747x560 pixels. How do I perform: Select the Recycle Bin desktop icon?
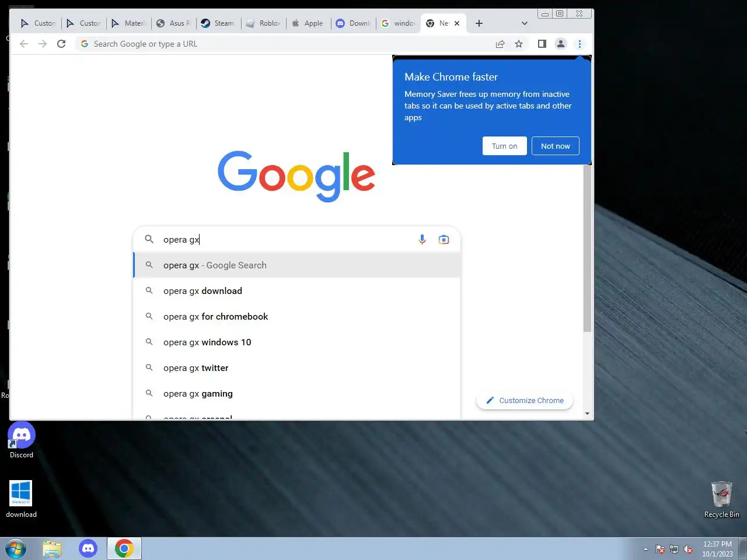point(722,499)
